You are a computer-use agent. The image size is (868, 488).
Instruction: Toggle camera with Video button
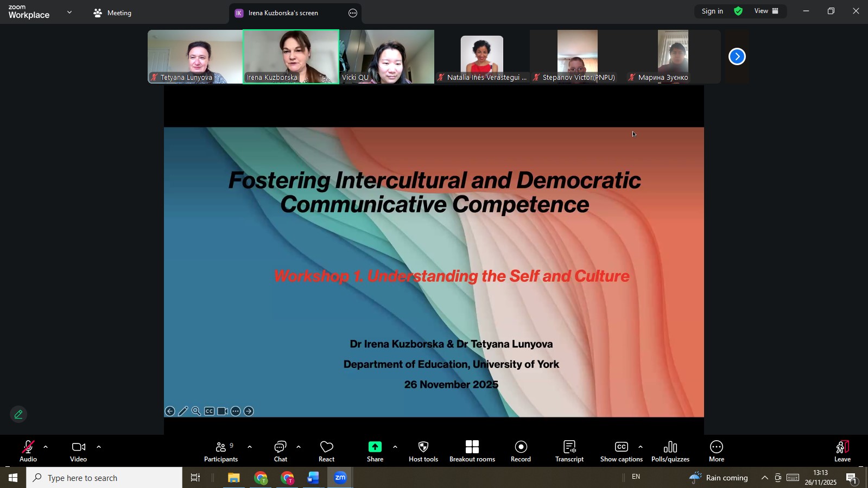pos(78,451)
